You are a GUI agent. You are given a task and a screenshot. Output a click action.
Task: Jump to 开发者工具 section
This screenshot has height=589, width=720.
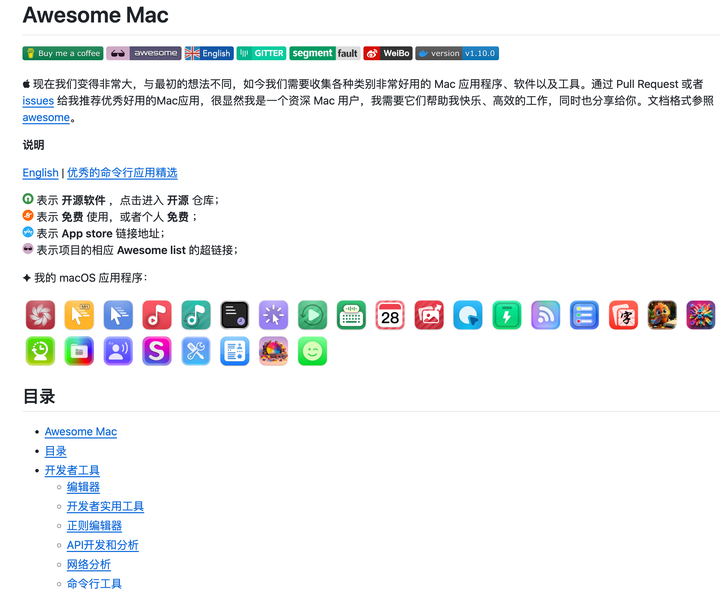pos(72,470)
